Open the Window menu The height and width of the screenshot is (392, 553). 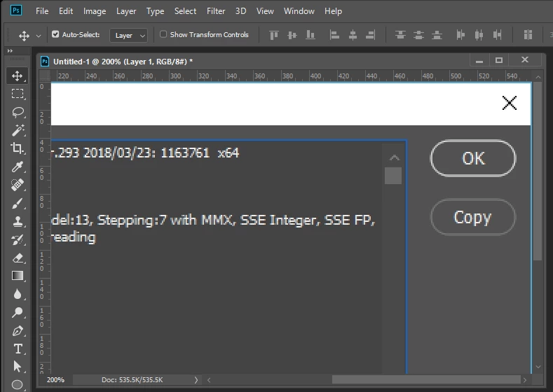pyautogui.click(x=299, y=11)
